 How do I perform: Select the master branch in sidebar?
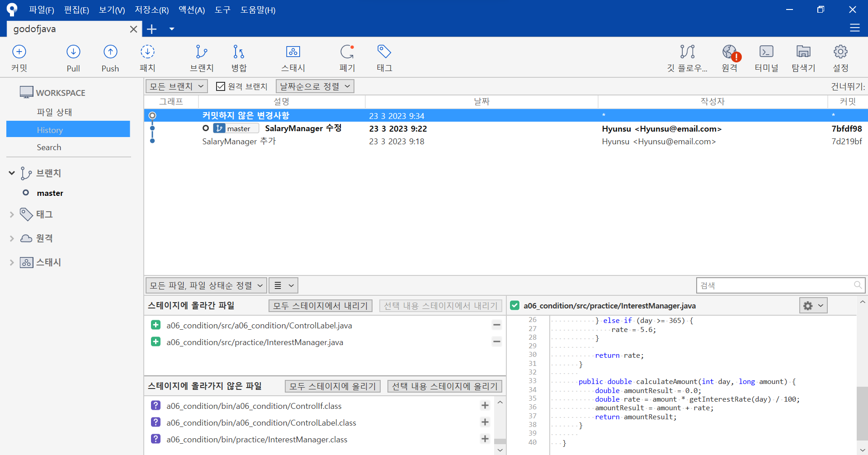click(50, 193)
